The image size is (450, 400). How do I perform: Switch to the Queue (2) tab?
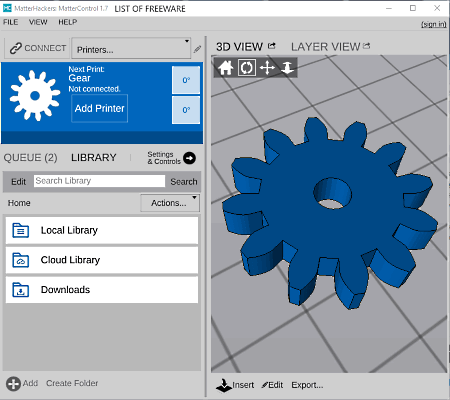pyautogui.click(x=30, y=158)
